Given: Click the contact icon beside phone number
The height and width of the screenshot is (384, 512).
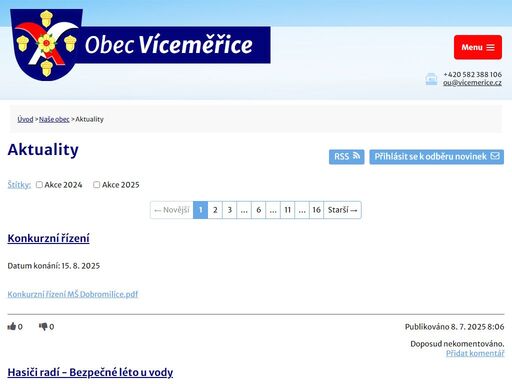Looking at the screenshot, I should (x=431, y=79).
